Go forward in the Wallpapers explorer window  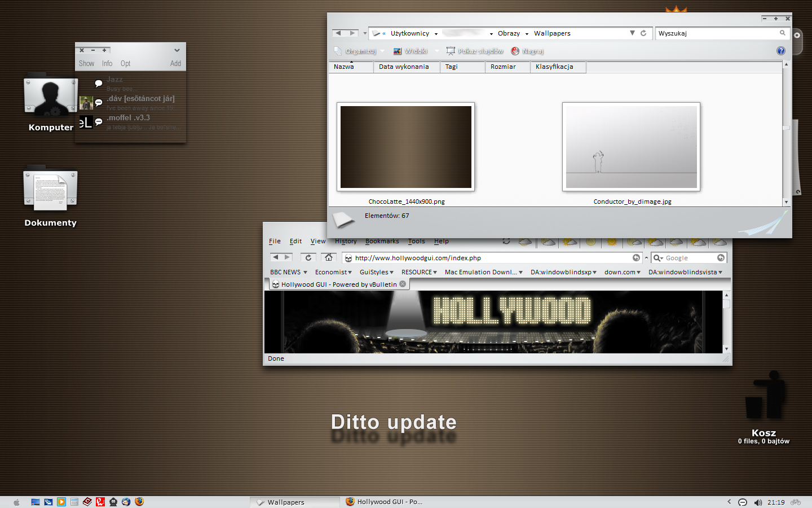pyautogui.click(x=352, y=33)
